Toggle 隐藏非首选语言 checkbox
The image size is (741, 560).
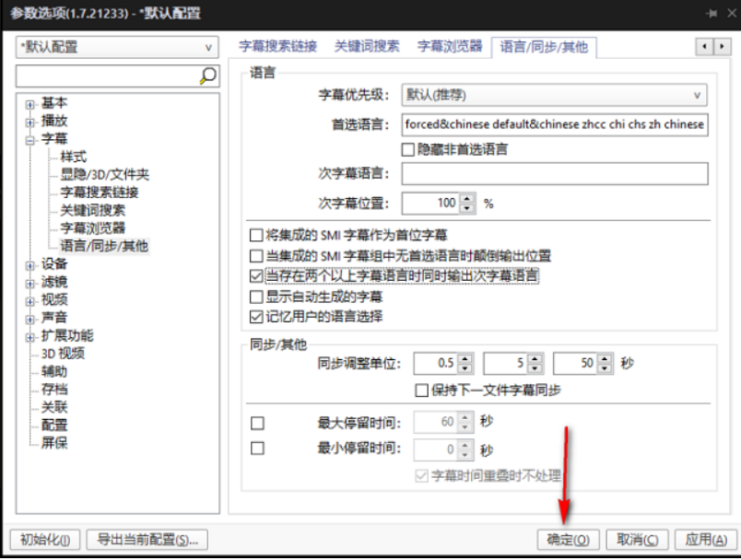[x=408, y=150]
